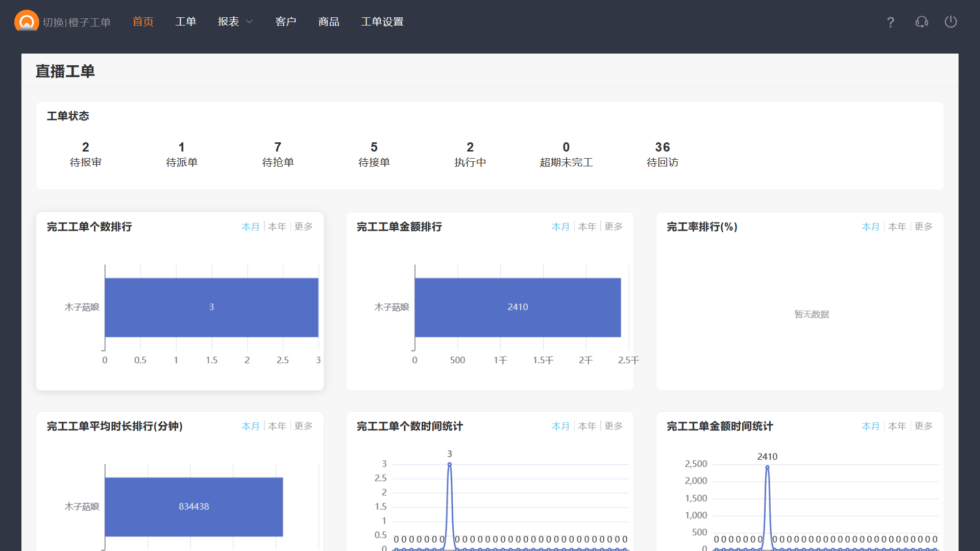Click the 直播工单 page heading

tap(65, 71)
